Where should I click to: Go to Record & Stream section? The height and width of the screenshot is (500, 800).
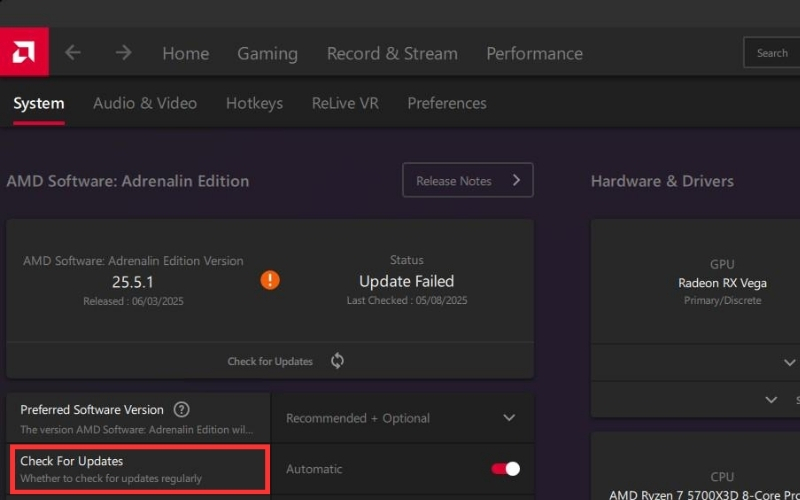click(392, 54)
